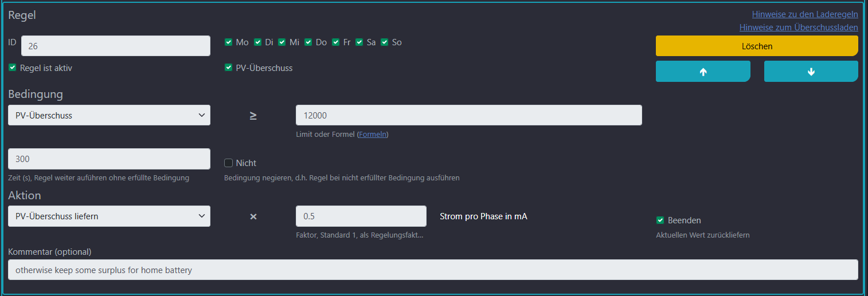
Task: Open 'Hinweise zum Überschussladen' link
Action: click(x=799, y=27)
